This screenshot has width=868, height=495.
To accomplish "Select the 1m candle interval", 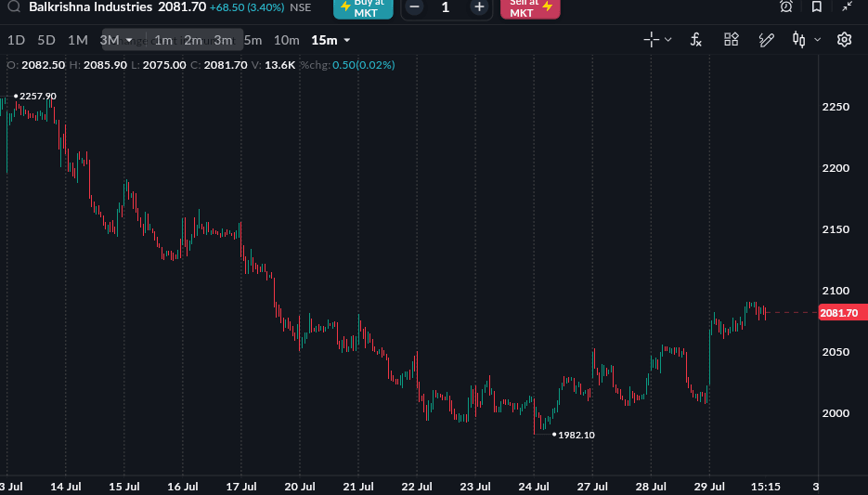I will pos(163,41).
